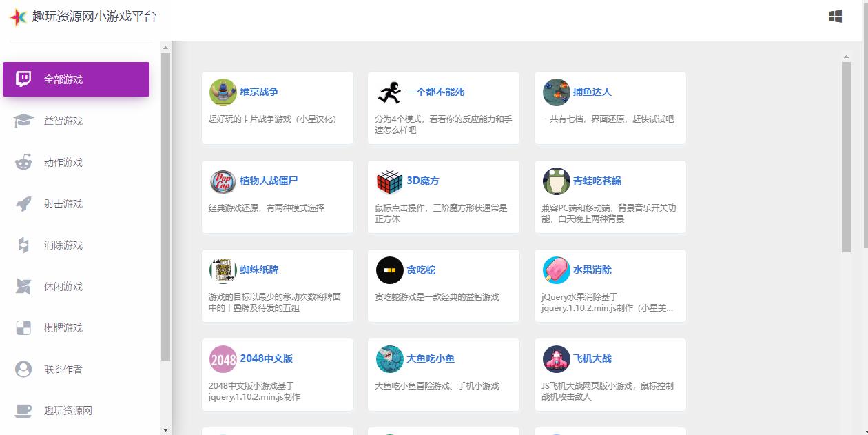Click the 全部游戏 Twitch-style icon

(x=23, y=79)
